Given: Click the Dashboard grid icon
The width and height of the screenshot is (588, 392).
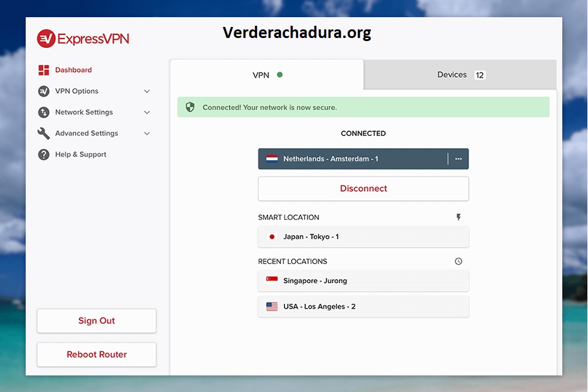Looking at the screenshot, I should tap(44, 70).
